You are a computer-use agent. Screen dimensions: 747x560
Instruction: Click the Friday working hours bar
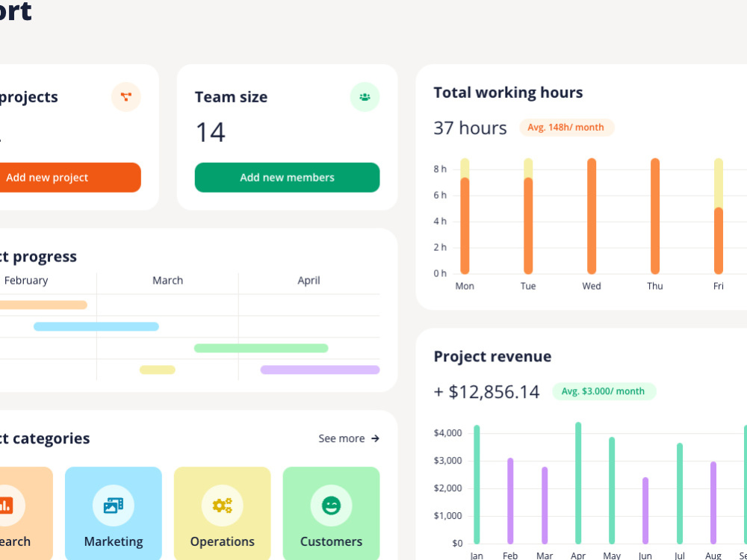tap(719, 217)
